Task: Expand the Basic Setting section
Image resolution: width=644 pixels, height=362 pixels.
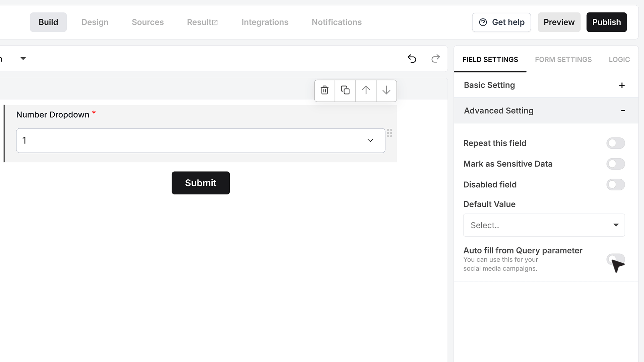Action: [x=546, y=85]
